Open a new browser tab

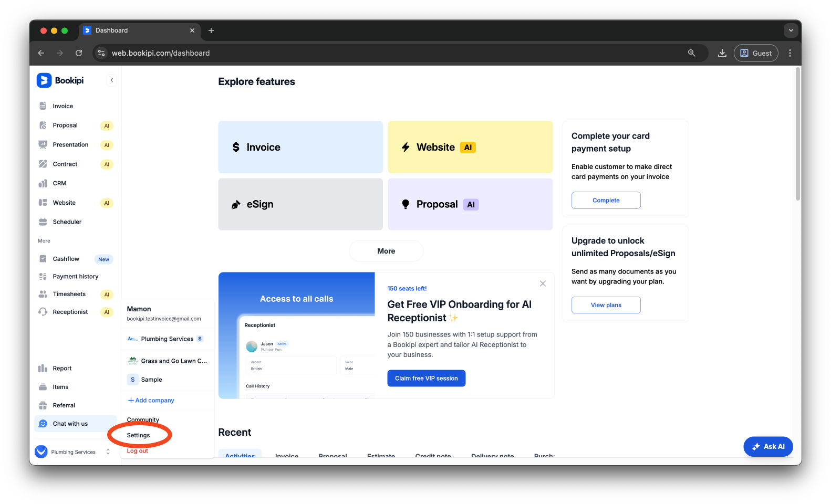click(211, 30)
